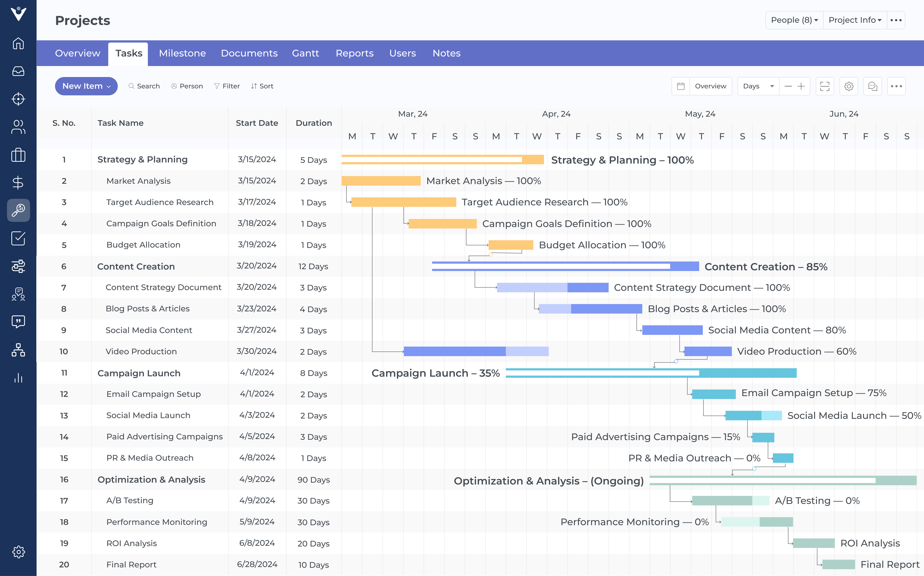924x576 pixels.
Task: Open the bar chart reports sidebar icon
Action: 18,378
